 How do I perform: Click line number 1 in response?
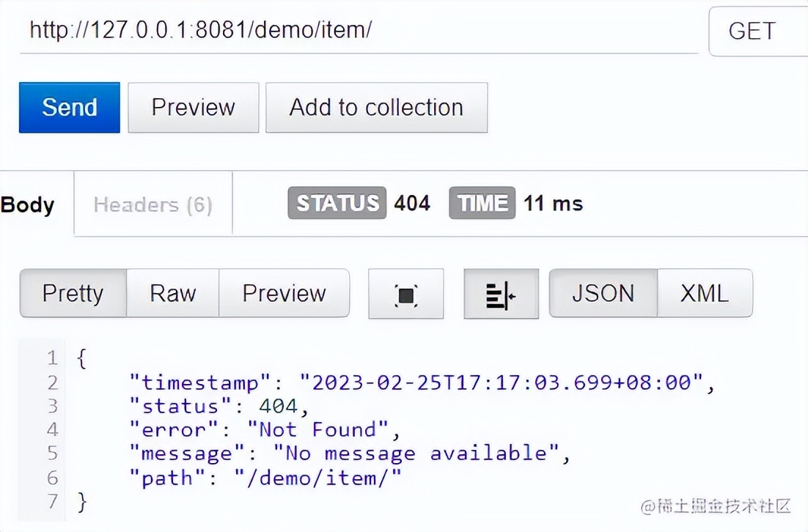click(51, 358)
